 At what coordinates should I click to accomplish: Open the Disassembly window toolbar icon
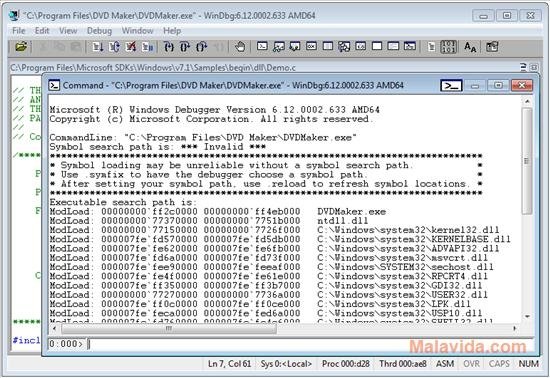(361, 46)
